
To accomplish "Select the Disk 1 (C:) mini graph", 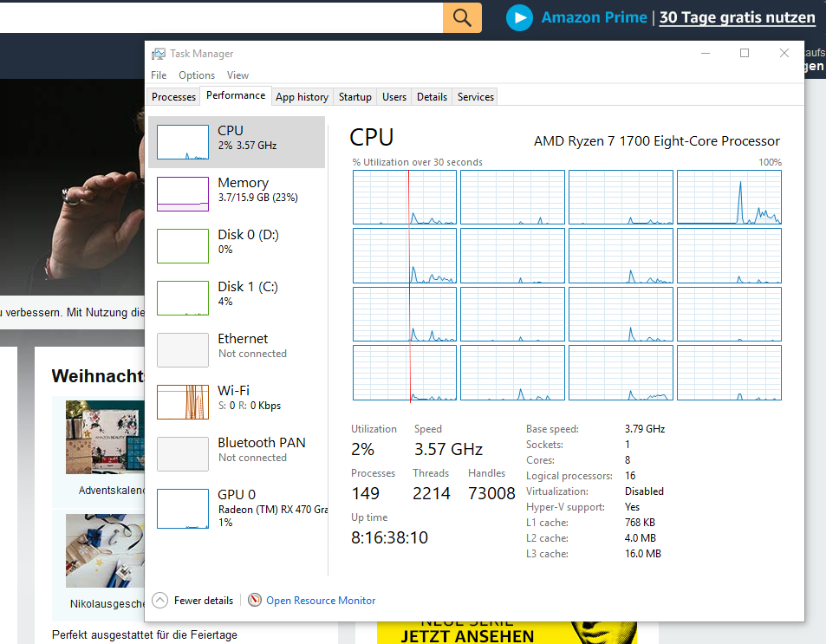I will pos(183,298).
